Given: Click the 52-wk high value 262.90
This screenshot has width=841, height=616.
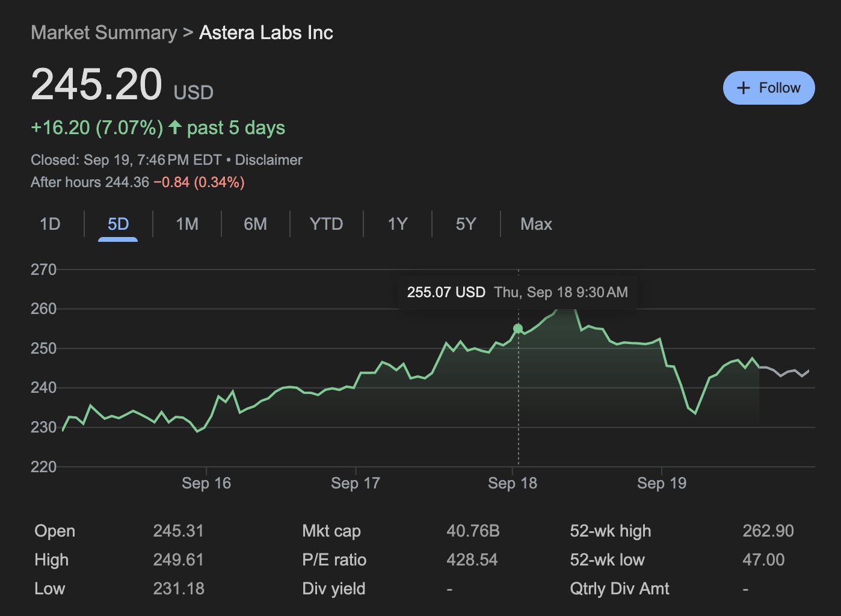Looking at the screenshot, I should pos(768,531).
